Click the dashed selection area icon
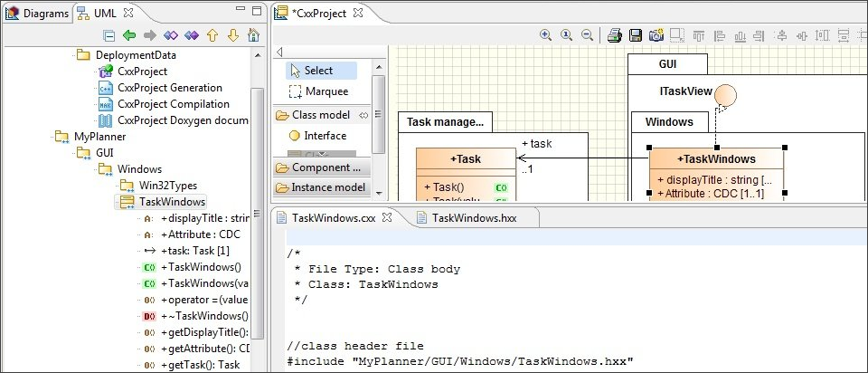The width and height of the screenshot is (868, 373). coord(677,35)
